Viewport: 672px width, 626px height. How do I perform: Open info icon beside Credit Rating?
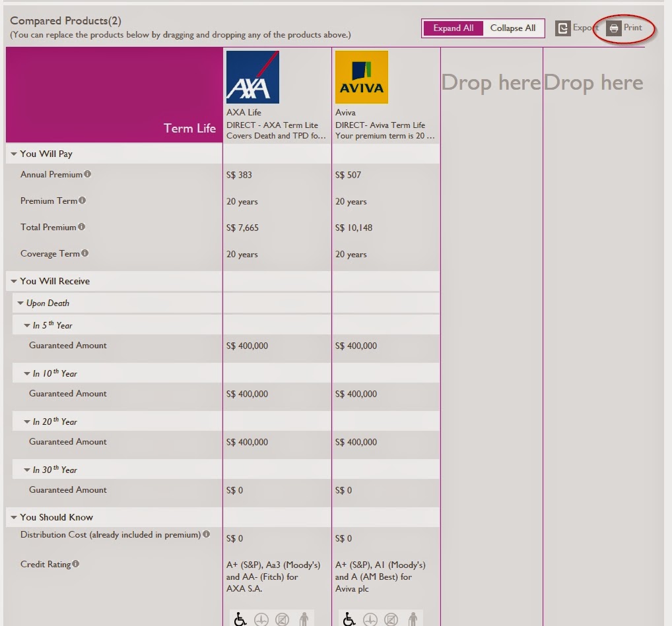tap(75, 563)
